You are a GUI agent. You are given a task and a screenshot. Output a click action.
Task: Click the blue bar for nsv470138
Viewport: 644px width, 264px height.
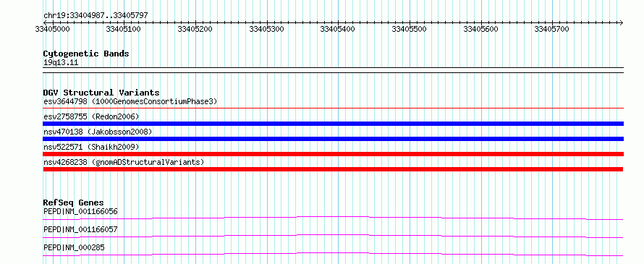333,139
